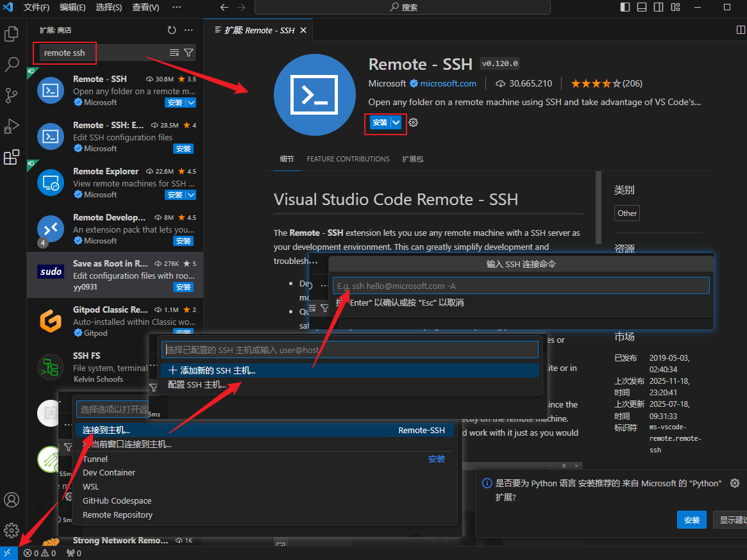Open the 查看(V) menu
The height and width of the screenshot is (560, 747).
click(146, 7)
